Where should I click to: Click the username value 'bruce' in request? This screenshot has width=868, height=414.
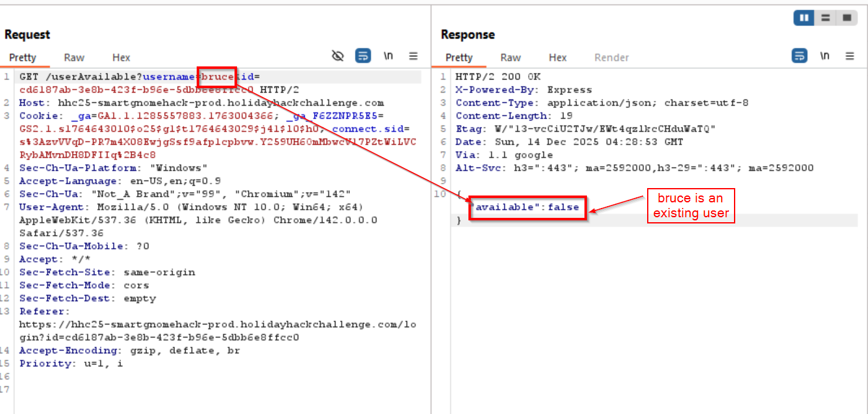[218, 77]
